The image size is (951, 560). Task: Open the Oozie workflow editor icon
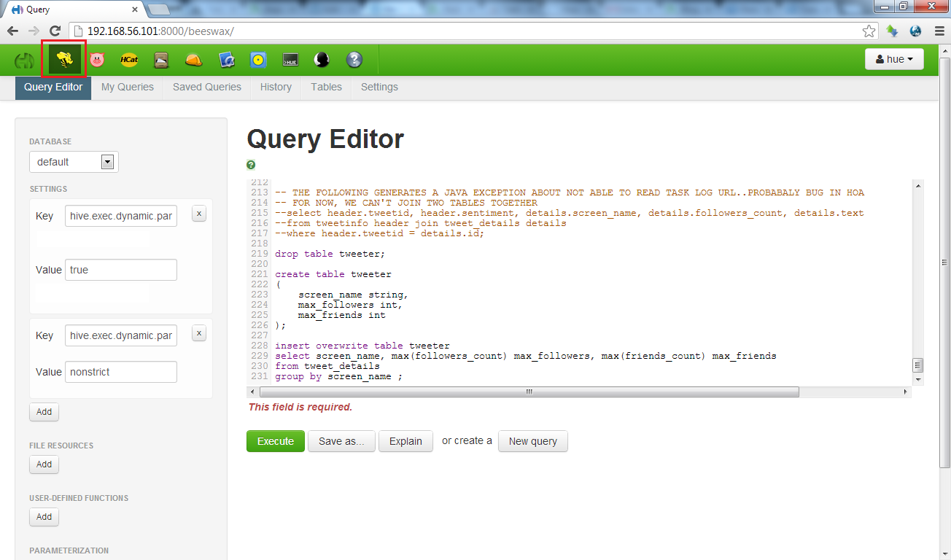[x=226, y=60]
